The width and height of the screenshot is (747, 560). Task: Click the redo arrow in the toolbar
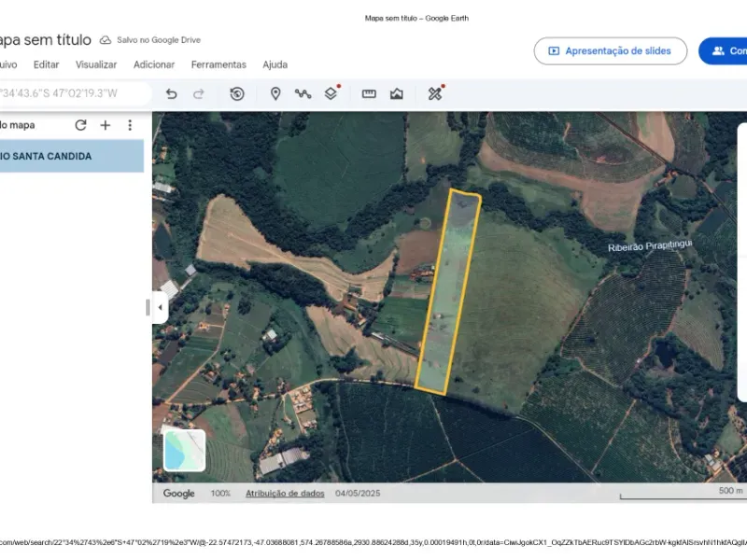pyautogui.click(x=198, y=93)
